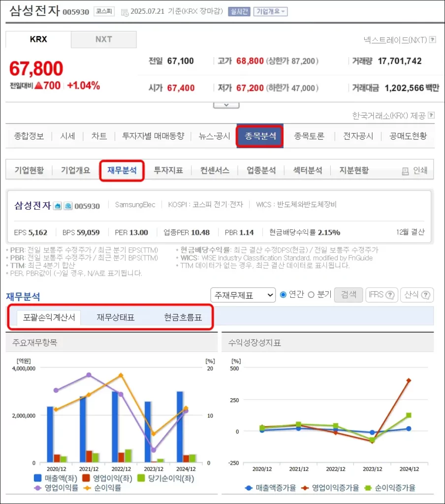Click the 실시간 button
The image size is (445, 504).
pyautogui.click(x=239, y=12)
